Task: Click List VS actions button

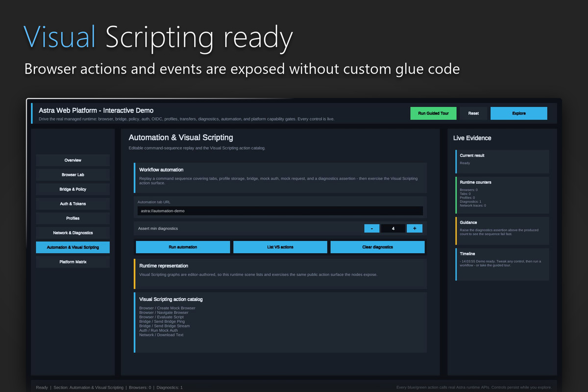Action: point(280,247)
